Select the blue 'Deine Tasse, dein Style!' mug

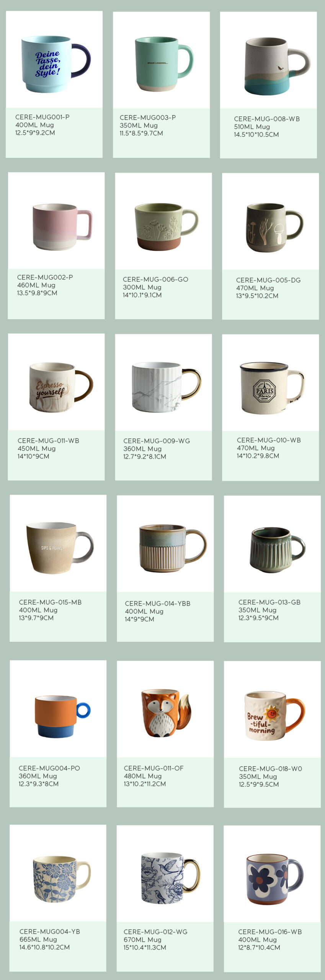(x=56, y=64)
